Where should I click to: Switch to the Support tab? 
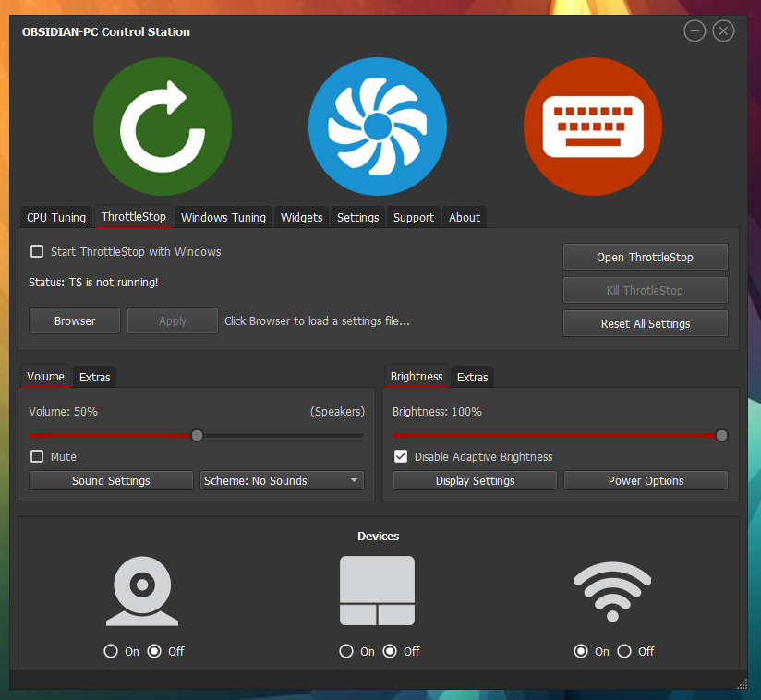tap(414, 217)
